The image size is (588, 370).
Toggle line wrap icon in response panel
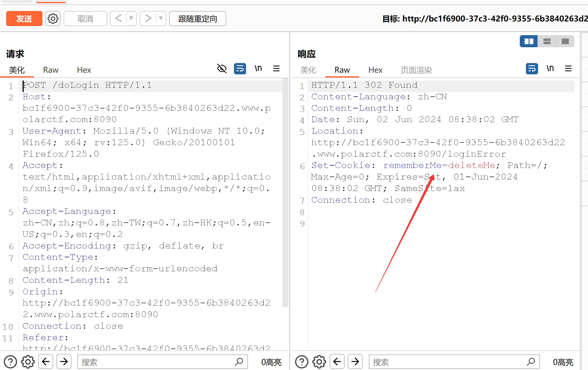pyautogui.click(x=532, y=69)
